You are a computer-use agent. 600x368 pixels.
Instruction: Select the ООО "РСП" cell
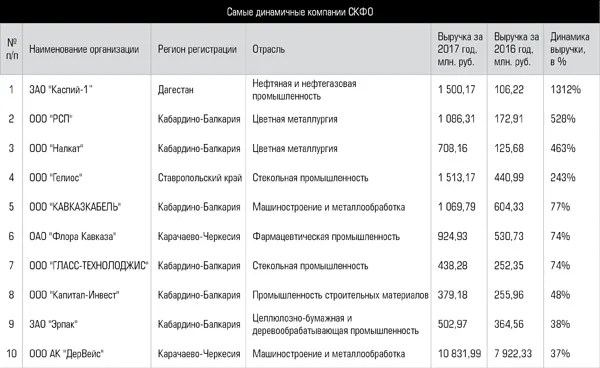(51, 119)
